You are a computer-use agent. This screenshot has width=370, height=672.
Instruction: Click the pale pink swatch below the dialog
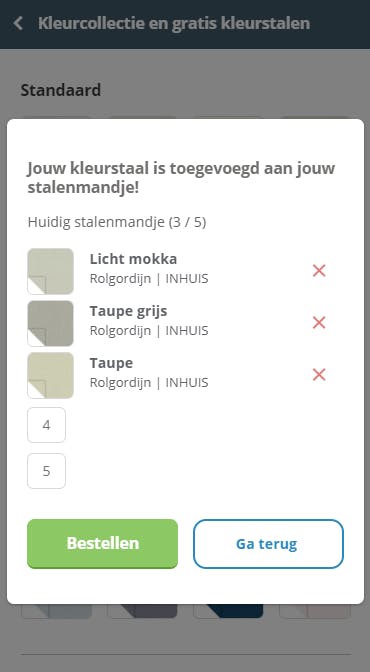coord(315,611)
